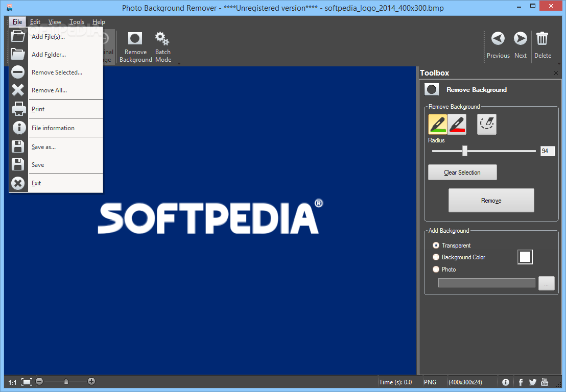This screenshot has height=392, width=566.
Task: Click the PNG format status text
Action: tap(430, 382)
